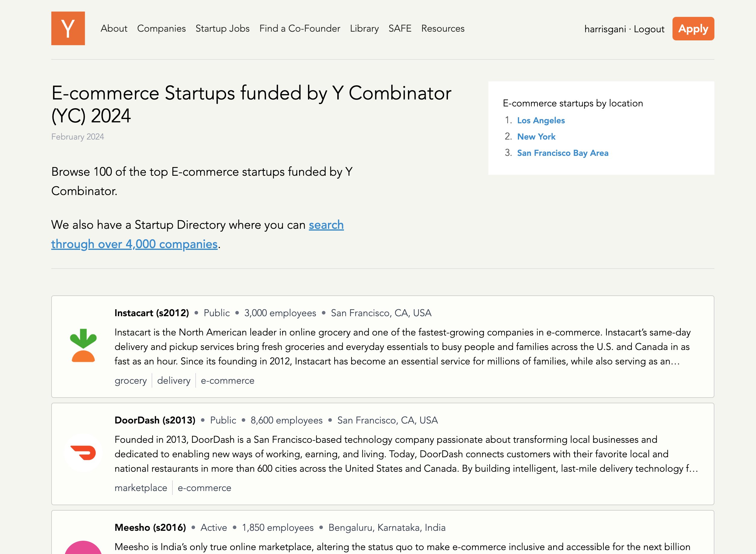Screen dimensions: 756x554
Task: Click 'E-commerce startups by location' heading
Action: [573, 103]
